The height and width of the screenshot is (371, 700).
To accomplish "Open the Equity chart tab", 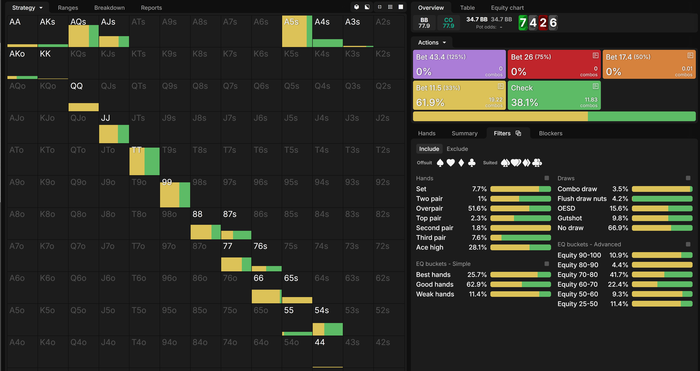I will point(507,8).
